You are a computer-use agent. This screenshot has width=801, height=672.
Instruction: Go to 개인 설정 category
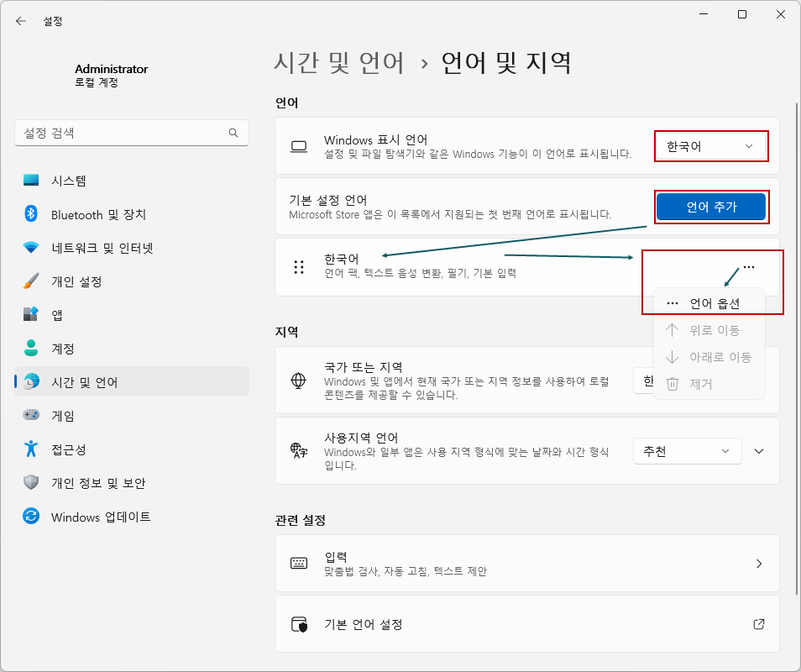132,281
